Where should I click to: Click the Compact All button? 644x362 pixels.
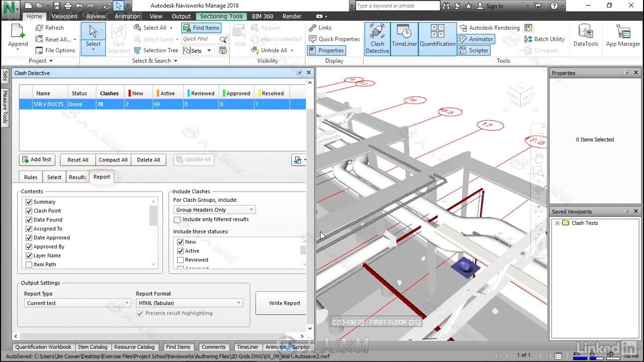click(113, 160)
